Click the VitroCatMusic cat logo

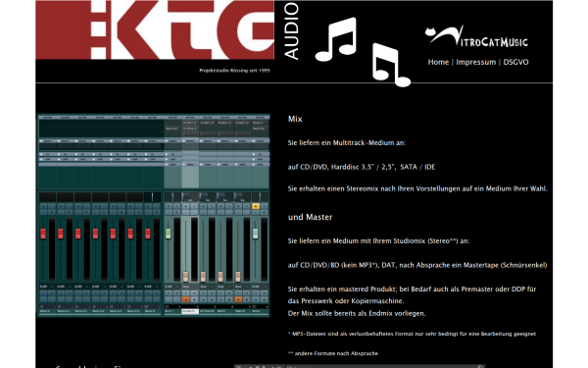tap(476, 37)
